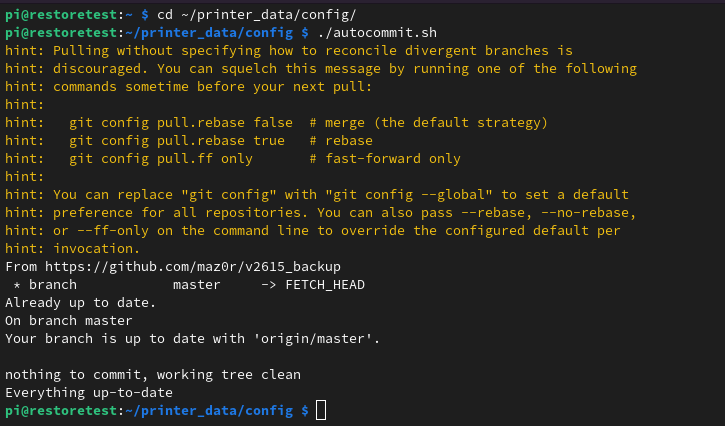Screen dimensions: 725x426
Task: Click the 'git config pull.ff only' hint
Action: point(161,159)
